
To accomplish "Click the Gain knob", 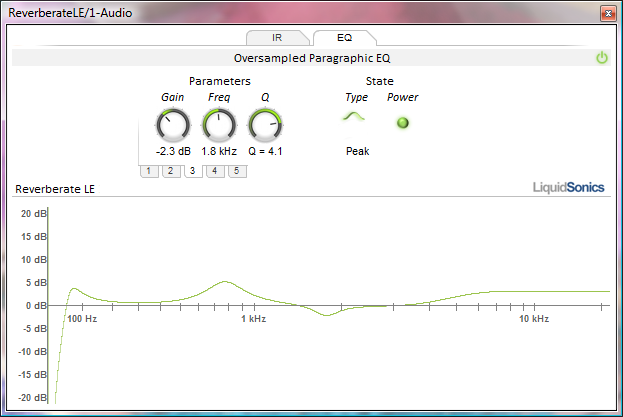I will click(173, 125).
